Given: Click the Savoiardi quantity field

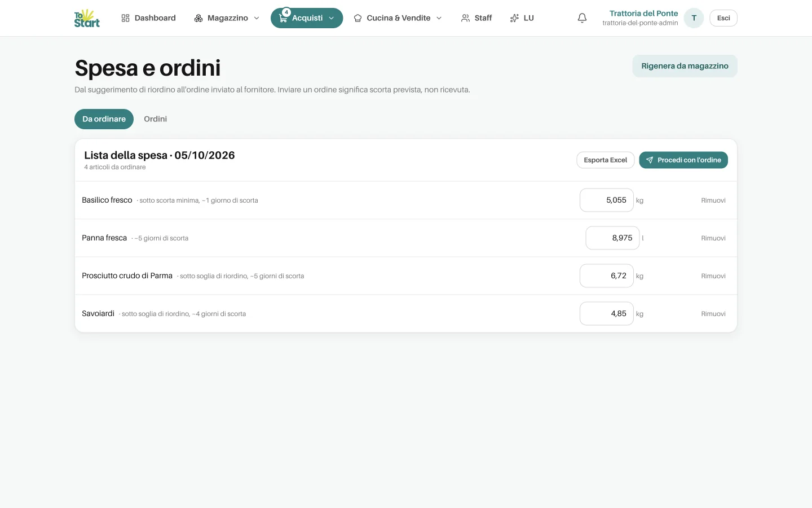Looking at the screenshot, I should [x=607, y=314].
